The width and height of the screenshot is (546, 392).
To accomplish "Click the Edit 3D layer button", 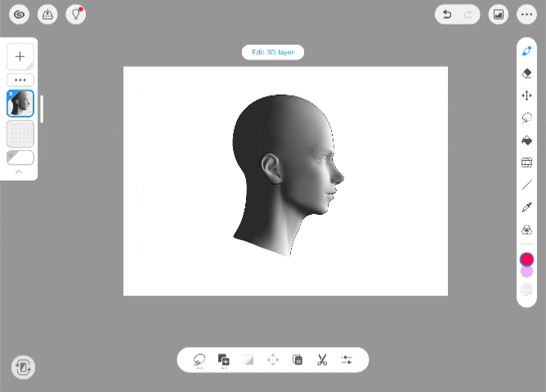I will click(x=273, y=52).
